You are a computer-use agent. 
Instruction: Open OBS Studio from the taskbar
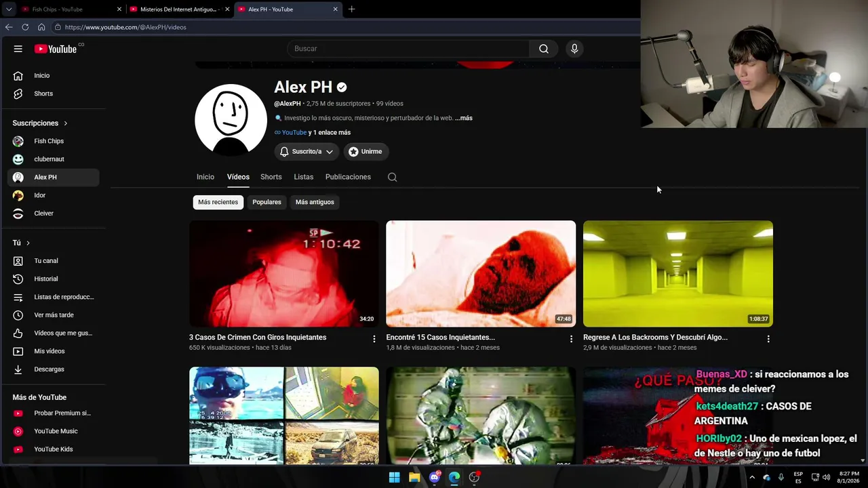[475, 477]
